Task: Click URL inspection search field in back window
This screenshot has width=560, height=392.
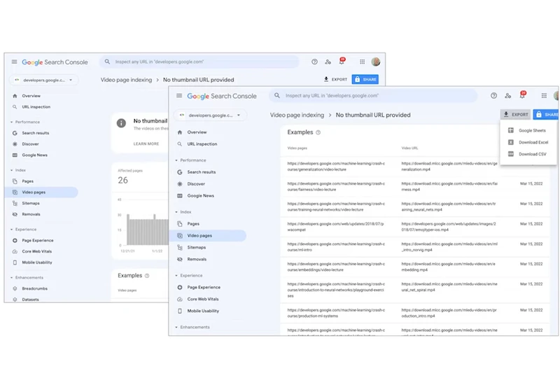Action: [199, 62]
